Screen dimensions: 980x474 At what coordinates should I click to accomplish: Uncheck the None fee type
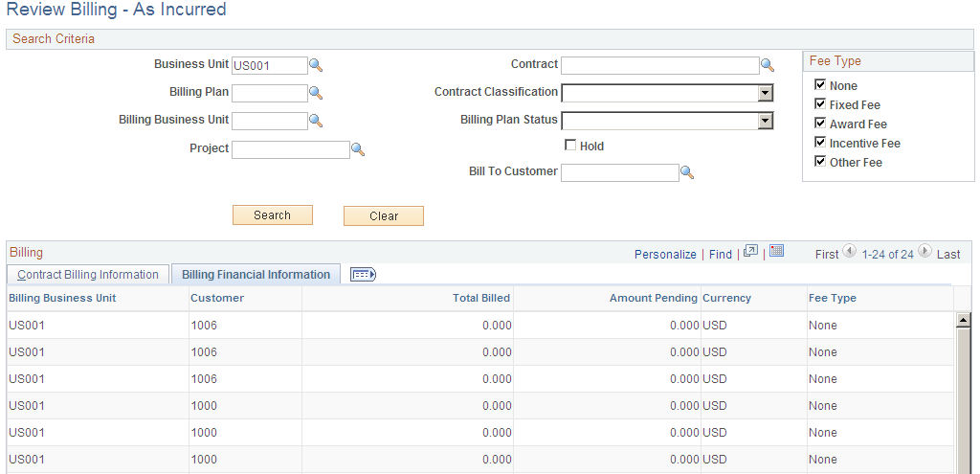click(820, 84)
